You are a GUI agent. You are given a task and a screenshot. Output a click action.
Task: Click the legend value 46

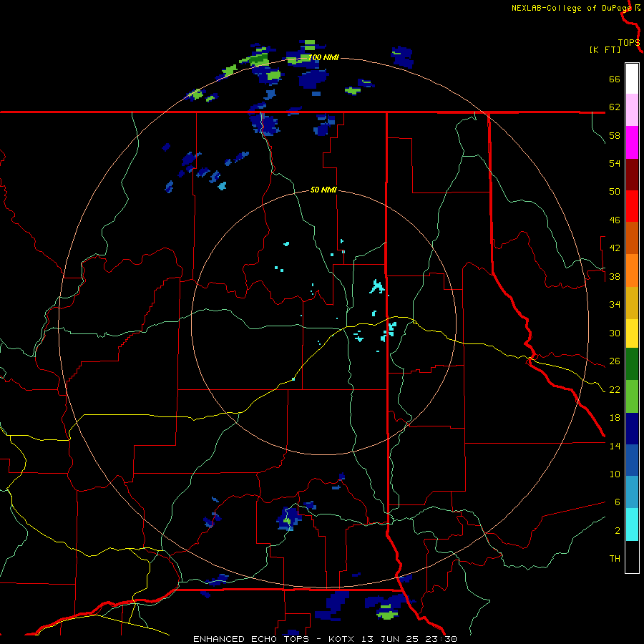point(615,220)
